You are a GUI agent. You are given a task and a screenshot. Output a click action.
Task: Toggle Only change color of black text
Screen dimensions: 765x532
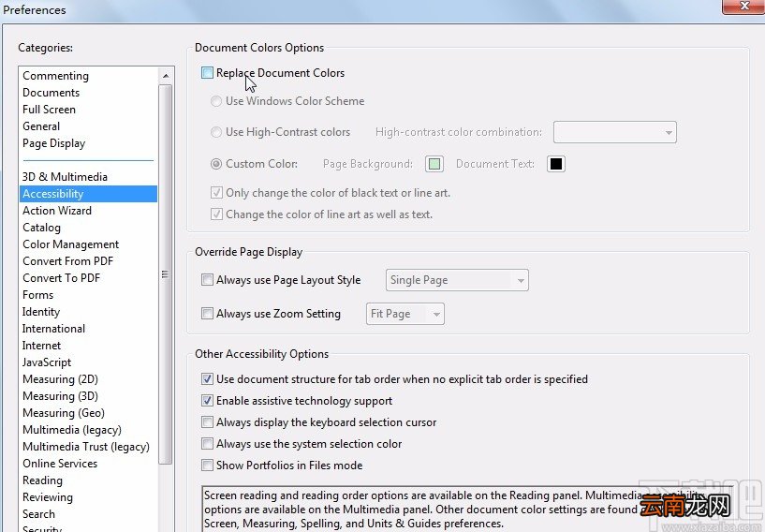[x=216, y=193]
